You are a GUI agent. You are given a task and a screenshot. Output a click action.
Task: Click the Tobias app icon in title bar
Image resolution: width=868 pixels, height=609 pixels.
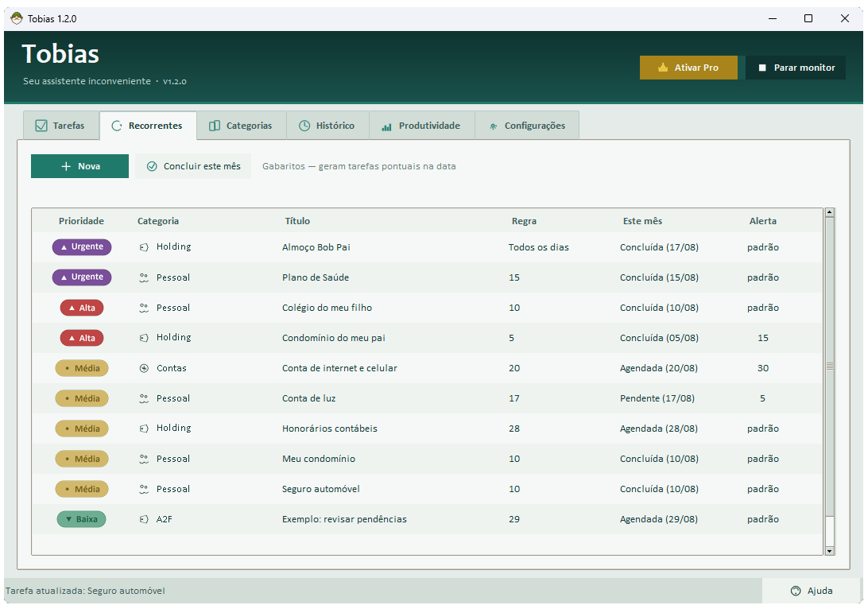coord(17,18)
